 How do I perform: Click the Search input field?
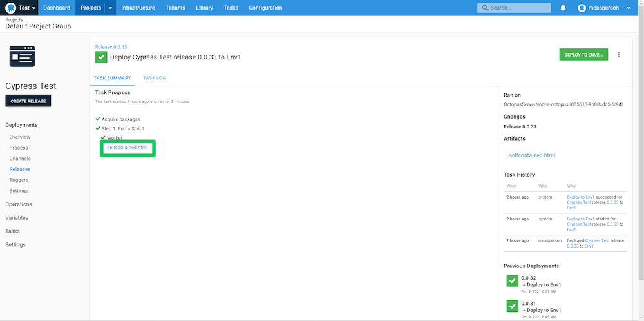pos(514,8)
